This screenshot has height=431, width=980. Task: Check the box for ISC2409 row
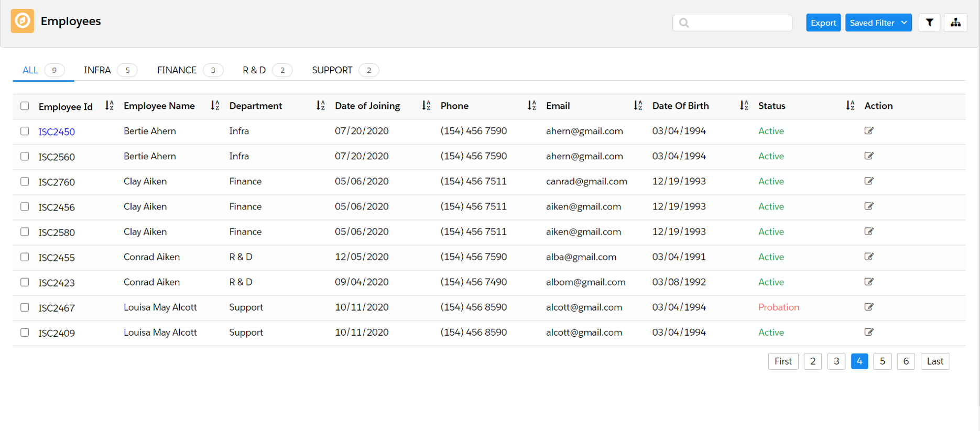[25, 333]
